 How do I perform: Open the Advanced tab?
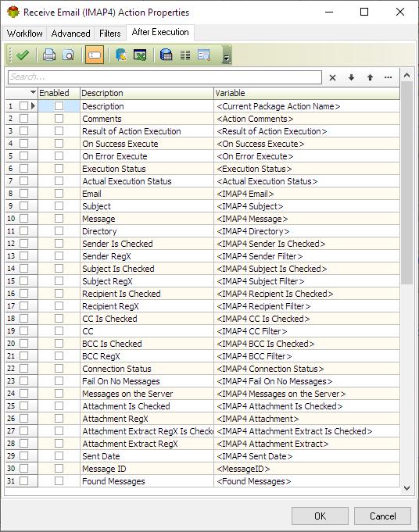click(x=70, y=34)
